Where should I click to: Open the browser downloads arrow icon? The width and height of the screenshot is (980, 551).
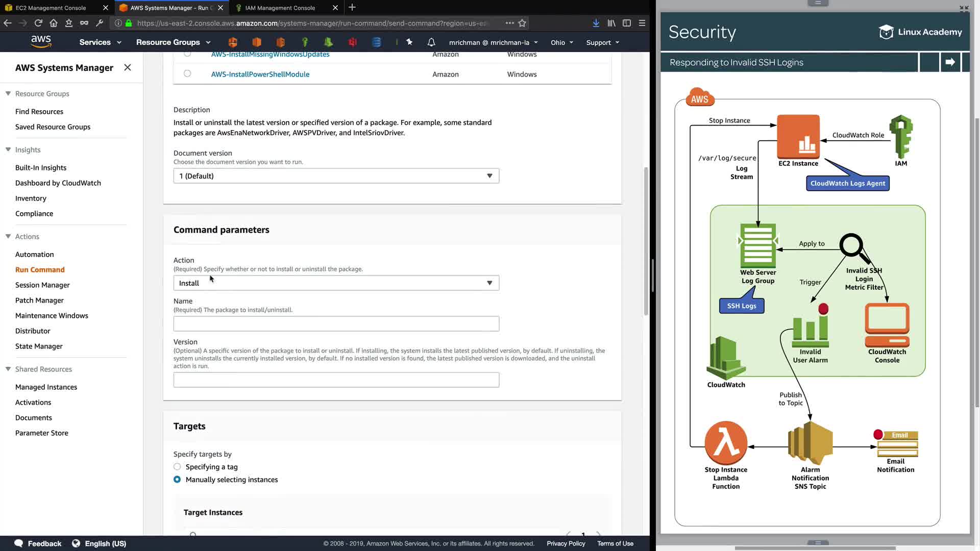coord(596,23)
